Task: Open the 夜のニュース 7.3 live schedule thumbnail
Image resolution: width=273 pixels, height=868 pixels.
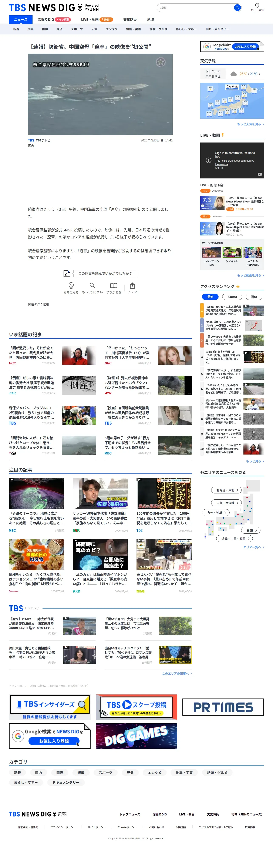Action: pyautogui.click(x=212, y=203)
